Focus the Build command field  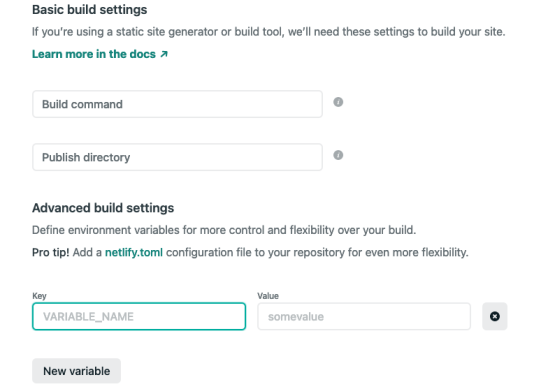click(177, 104)
